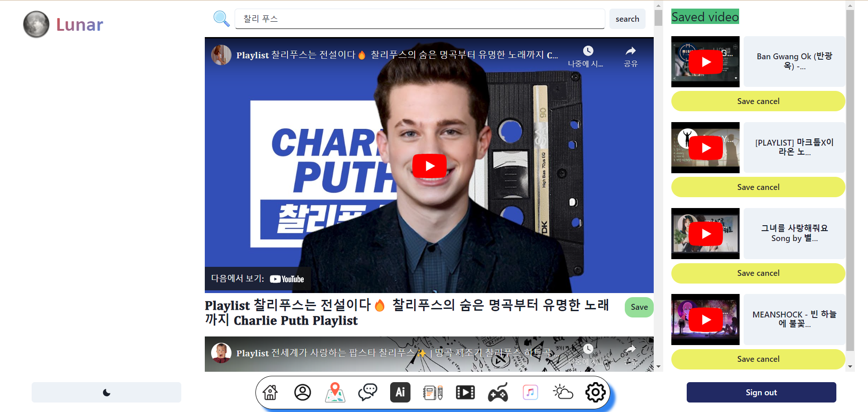Screen dimensions: 868x412
Task: Play the 마크툽X이라온 PLAYLIST saved thumbnail
Action: tap(706, 148)
